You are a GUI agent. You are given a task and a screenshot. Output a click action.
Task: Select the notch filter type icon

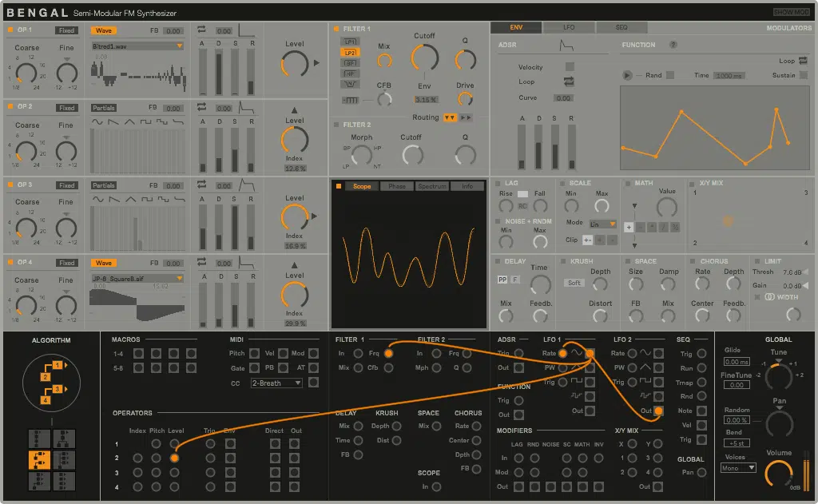coord(350,84)
